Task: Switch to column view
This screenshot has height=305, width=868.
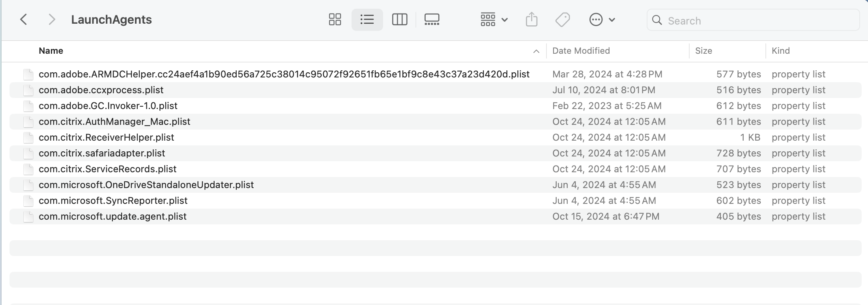Action: [x=399, y=19]
